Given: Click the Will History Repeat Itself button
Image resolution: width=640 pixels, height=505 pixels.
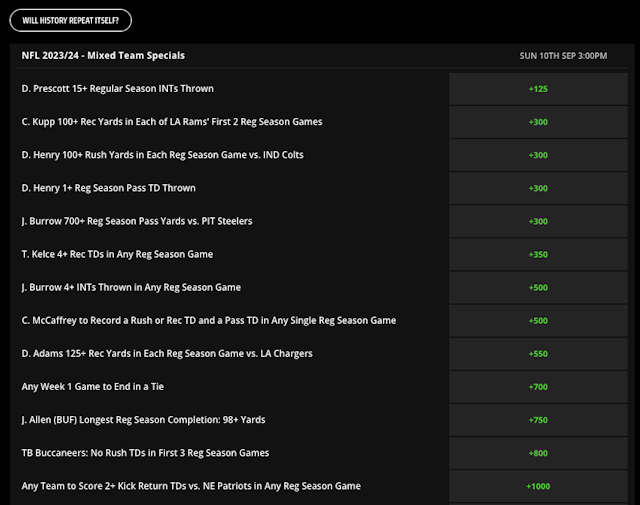Looking at the screenshot, I should pyautogui.click(x=71, y=20).
